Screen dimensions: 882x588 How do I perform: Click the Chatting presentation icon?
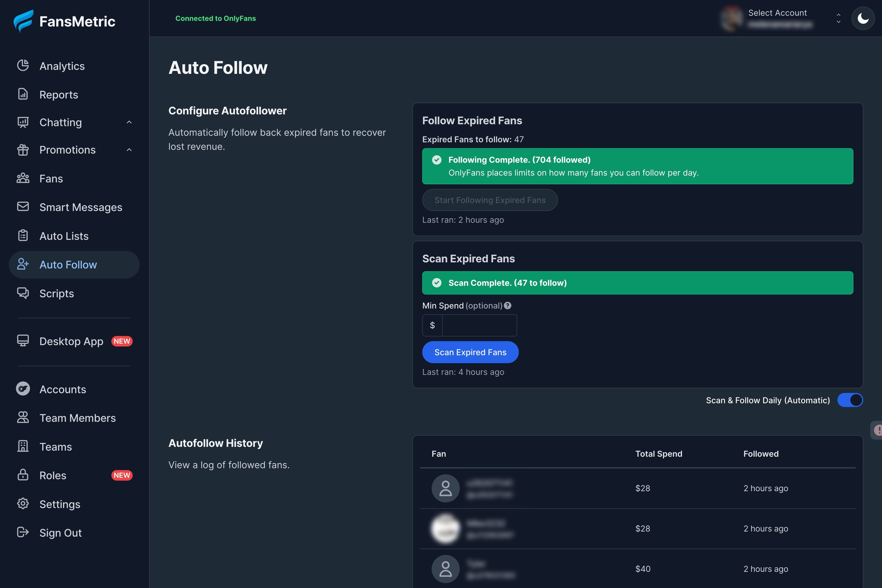23,122
